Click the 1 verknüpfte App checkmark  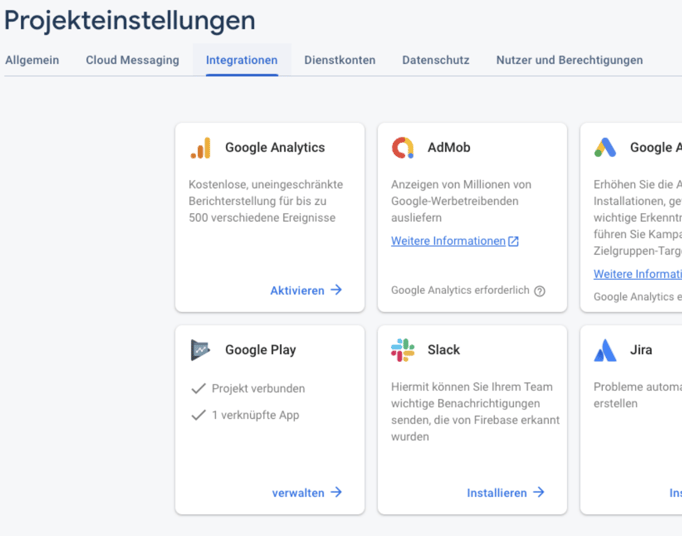tap(198, 415)
